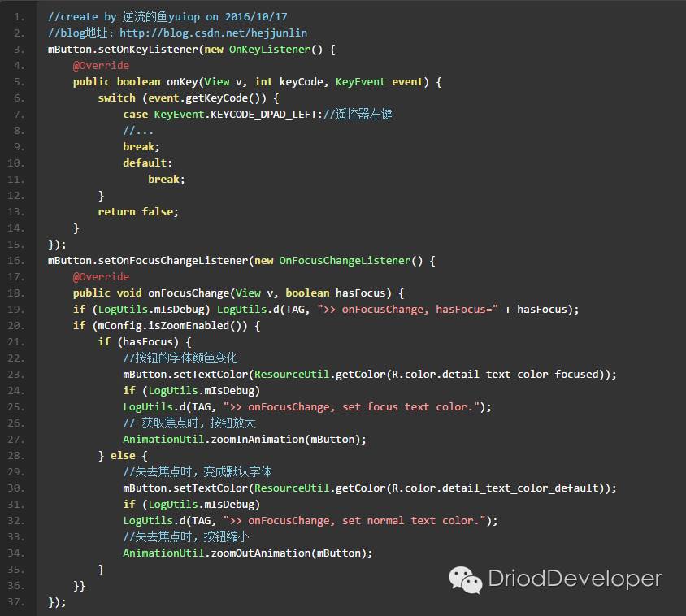The height and width of the screenshot is (616, 686).
Task: Click 'return false;' on line 13
Action: pyautogui.click(x=138, y=212)
